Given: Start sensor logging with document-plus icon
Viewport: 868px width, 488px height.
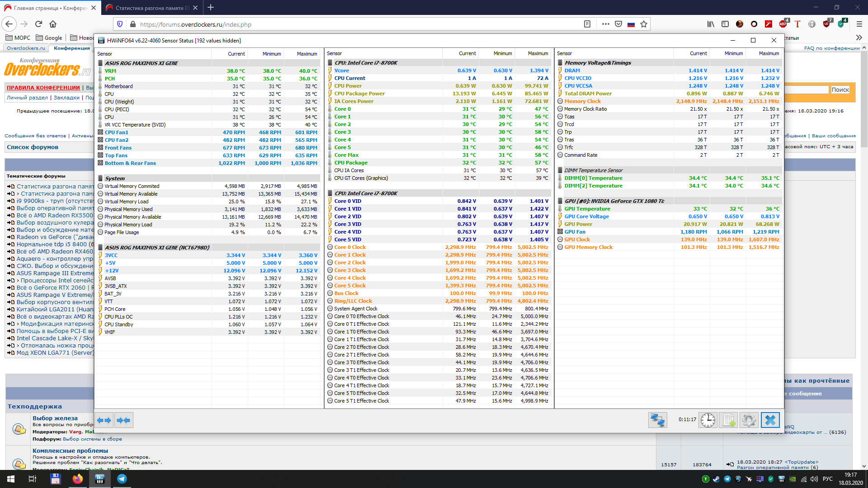Looking at the screenshot, I should pyautogui.click(x=728, y=420).
